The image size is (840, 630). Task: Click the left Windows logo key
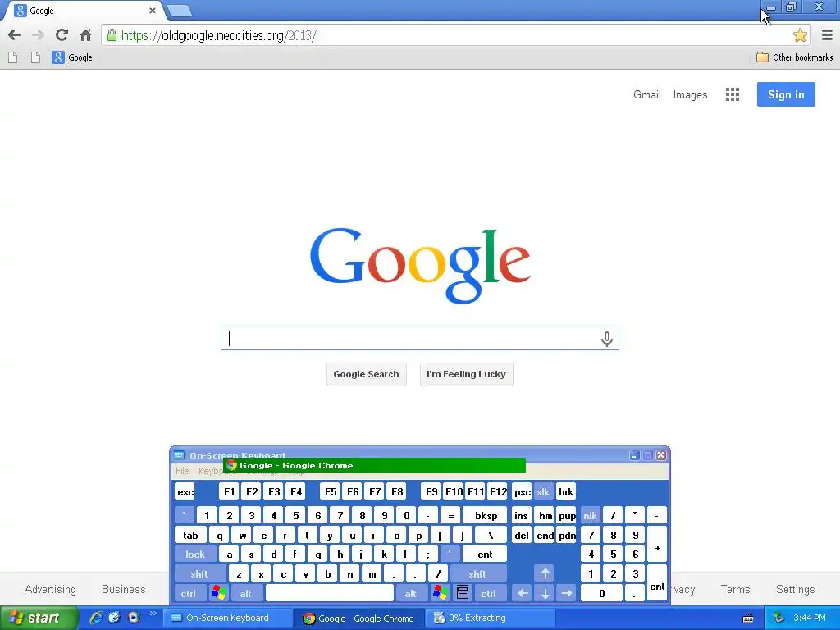218,594
